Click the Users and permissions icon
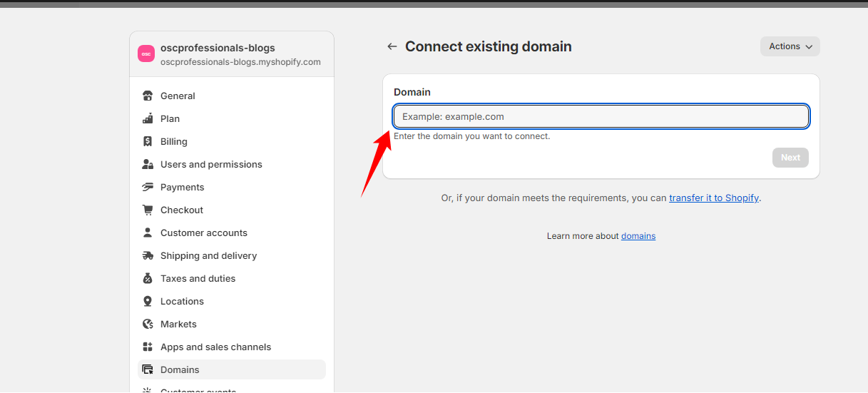The height and width of the screenshot is (393, 868). pyautogui.click(x=148, y=164)
